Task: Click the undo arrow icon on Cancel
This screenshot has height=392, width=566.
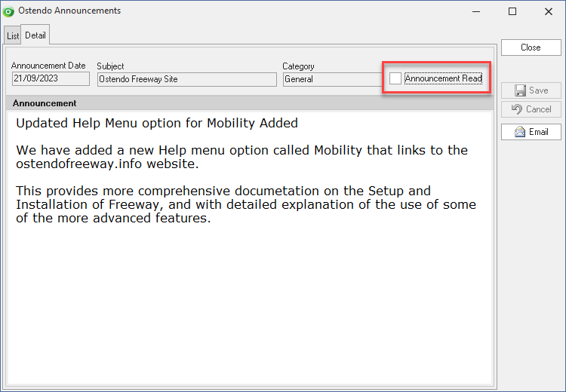Action: tap(517, 109)
